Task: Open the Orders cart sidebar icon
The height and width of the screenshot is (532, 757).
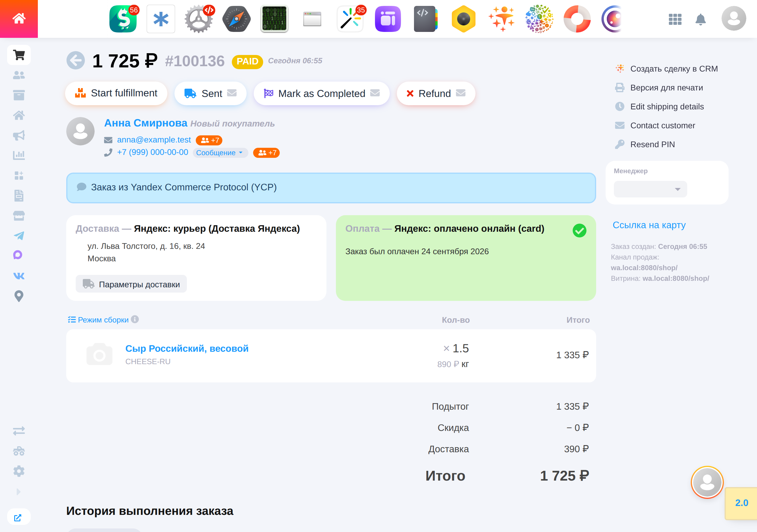Action: (19, 55)
